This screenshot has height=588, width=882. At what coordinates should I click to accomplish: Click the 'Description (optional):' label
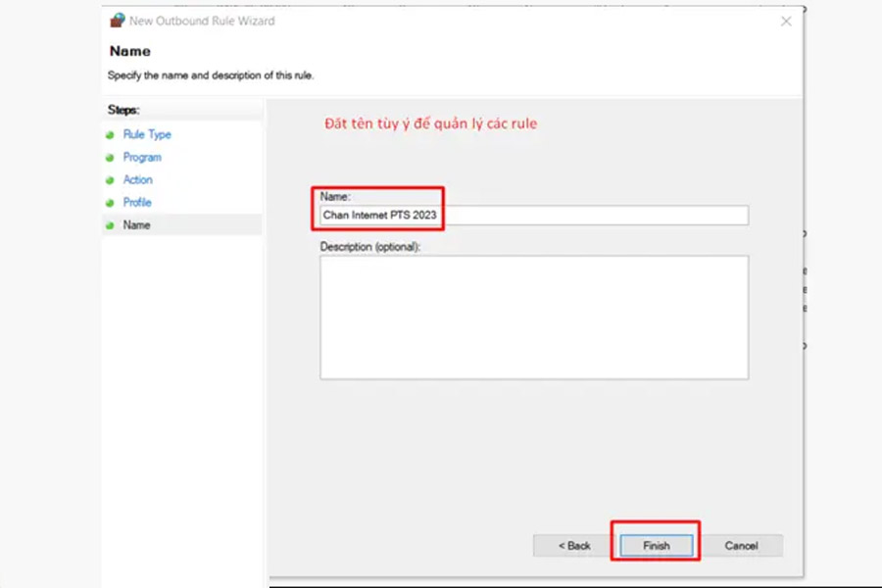[x=370, y=246]
